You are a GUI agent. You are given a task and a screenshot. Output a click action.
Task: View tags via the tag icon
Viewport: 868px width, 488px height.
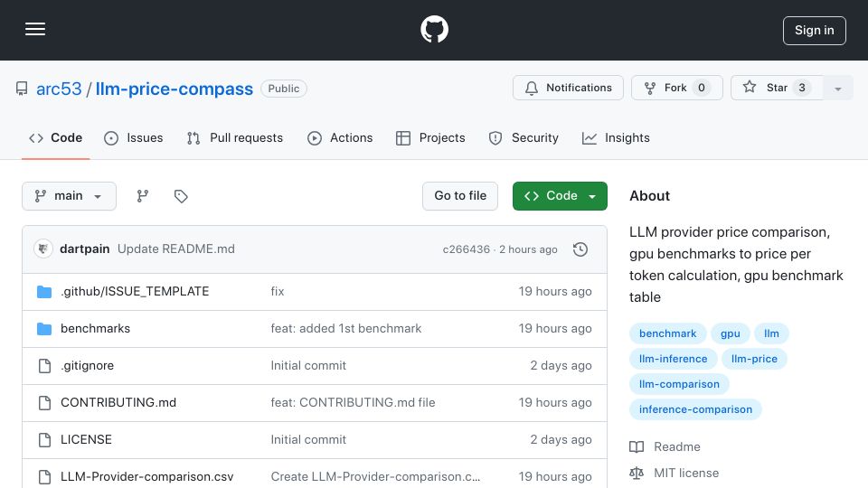coord(181,196)
